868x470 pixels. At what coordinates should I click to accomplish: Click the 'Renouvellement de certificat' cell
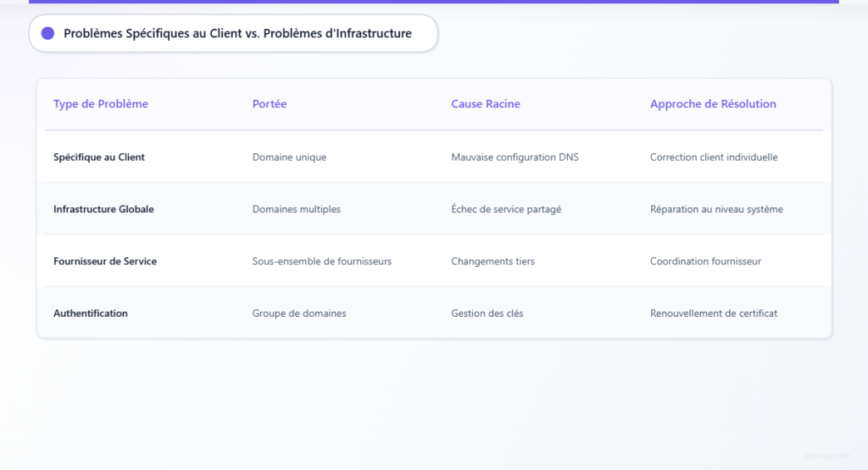(x=714, y=313)
